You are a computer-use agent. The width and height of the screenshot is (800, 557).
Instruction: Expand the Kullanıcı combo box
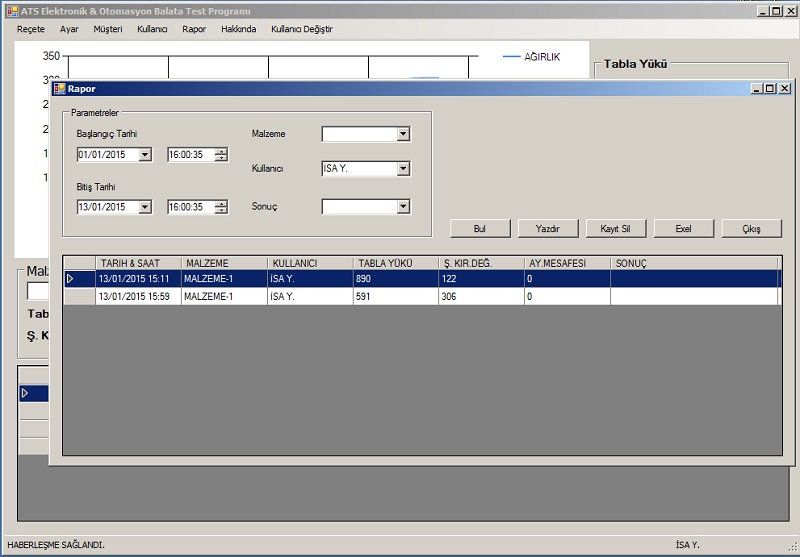coord(403,169)
